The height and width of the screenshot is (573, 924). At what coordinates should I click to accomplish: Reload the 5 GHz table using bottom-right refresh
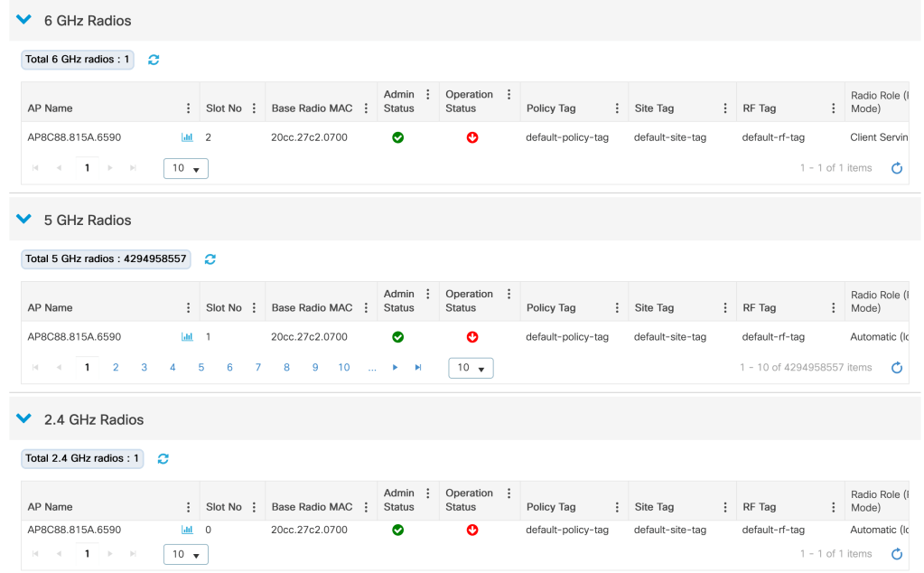point(897,368)
